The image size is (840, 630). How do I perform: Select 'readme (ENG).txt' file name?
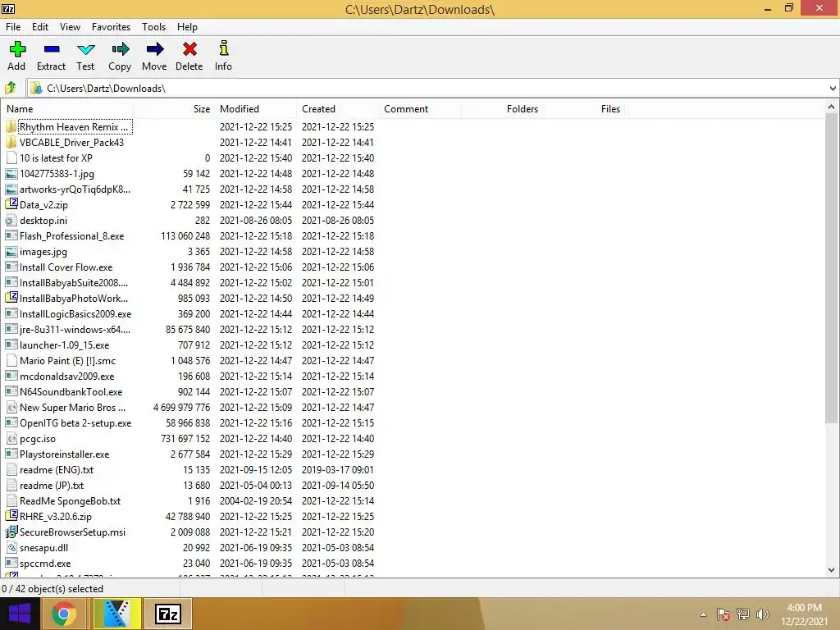[57, 470]
